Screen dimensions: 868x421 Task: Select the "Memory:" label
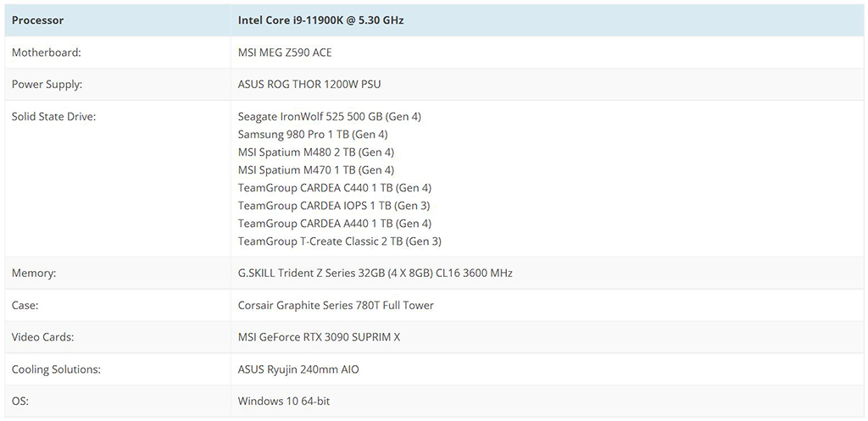click(34, 274)
